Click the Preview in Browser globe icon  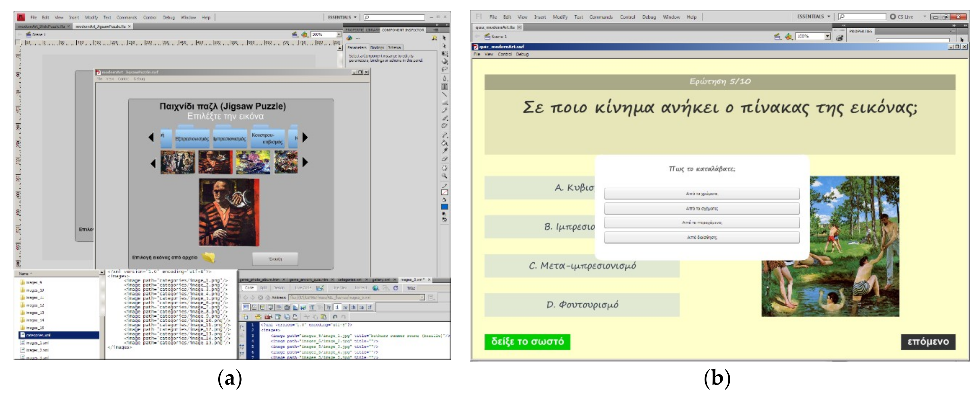coord(375,288)
